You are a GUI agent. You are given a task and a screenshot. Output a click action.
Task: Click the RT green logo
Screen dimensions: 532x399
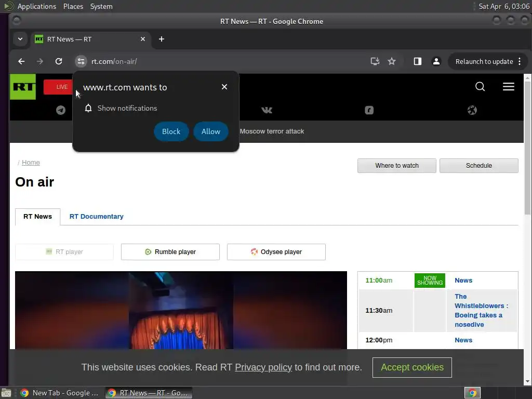point(23,87)
